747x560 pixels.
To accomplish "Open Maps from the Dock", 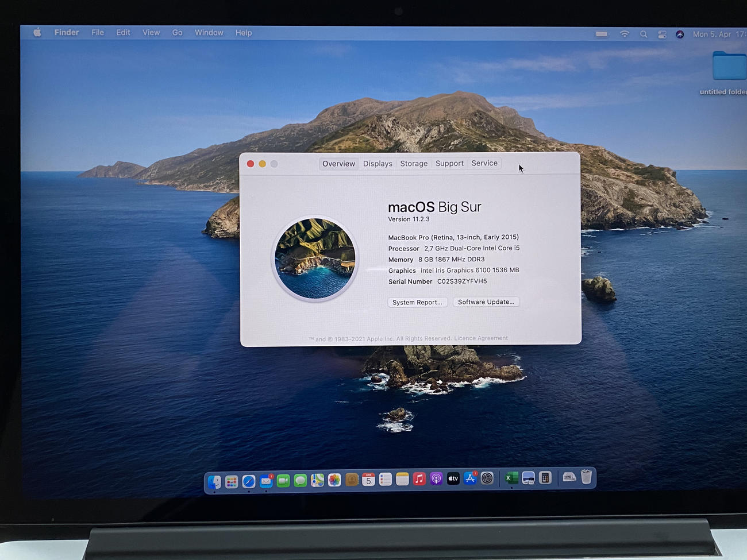I will coord(317,480).
